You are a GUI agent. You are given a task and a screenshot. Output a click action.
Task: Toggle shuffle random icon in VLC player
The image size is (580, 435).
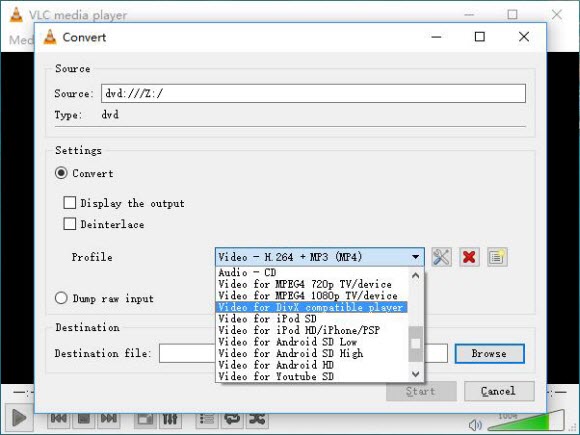(x=257, y=418)
